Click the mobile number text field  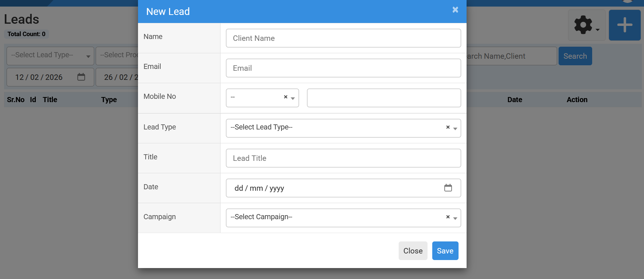point(384,98)
